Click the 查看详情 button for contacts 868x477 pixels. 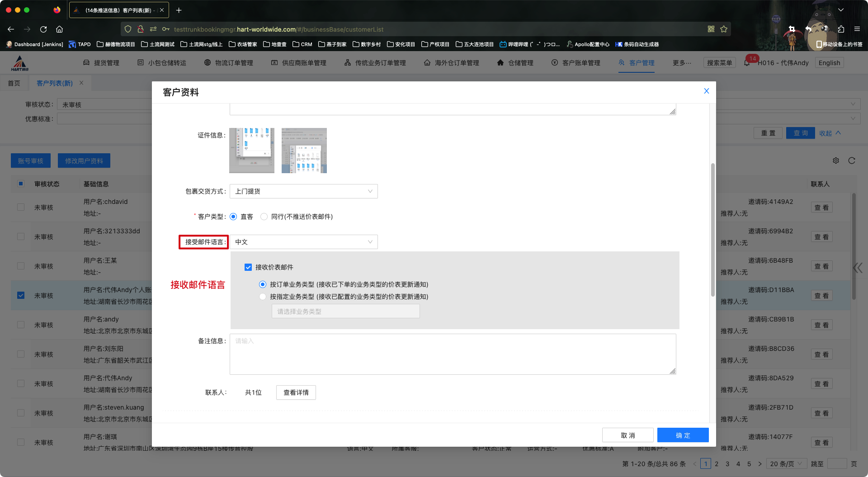(x=296, y=392)
